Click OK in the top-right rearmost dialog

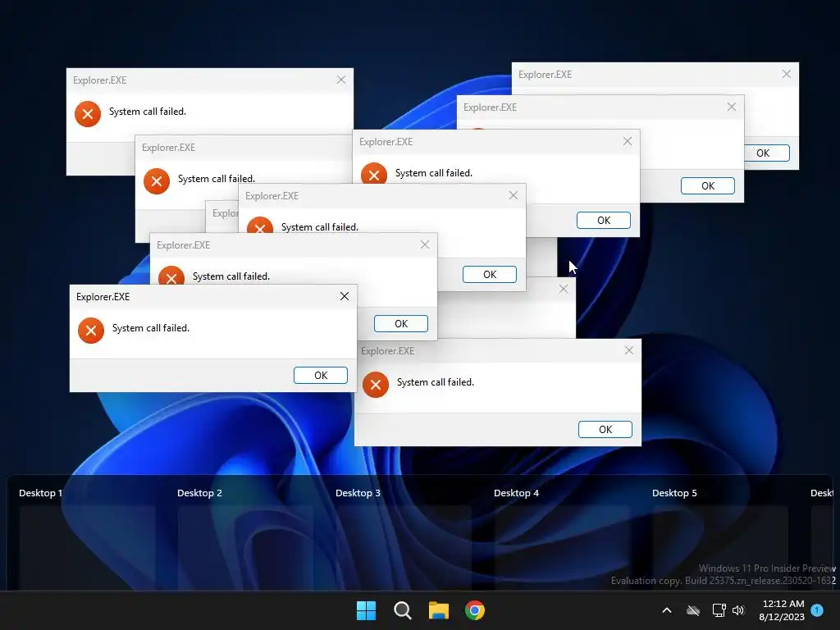[767, 153]
